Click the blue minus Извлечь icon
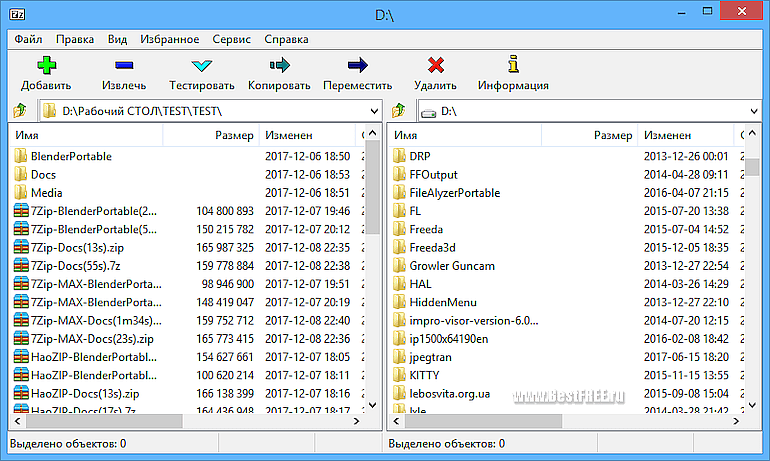 124,65
